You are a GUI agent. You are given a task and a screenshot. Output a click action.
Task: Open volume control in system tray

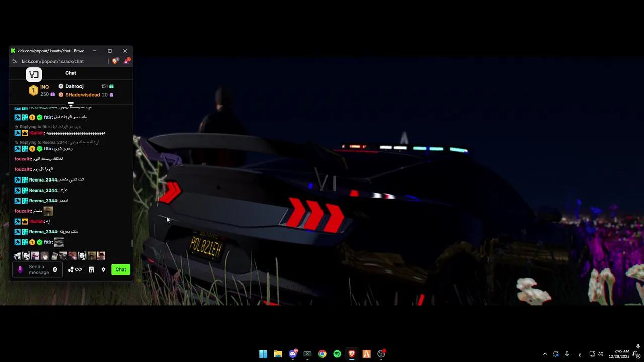coord(600,354)
